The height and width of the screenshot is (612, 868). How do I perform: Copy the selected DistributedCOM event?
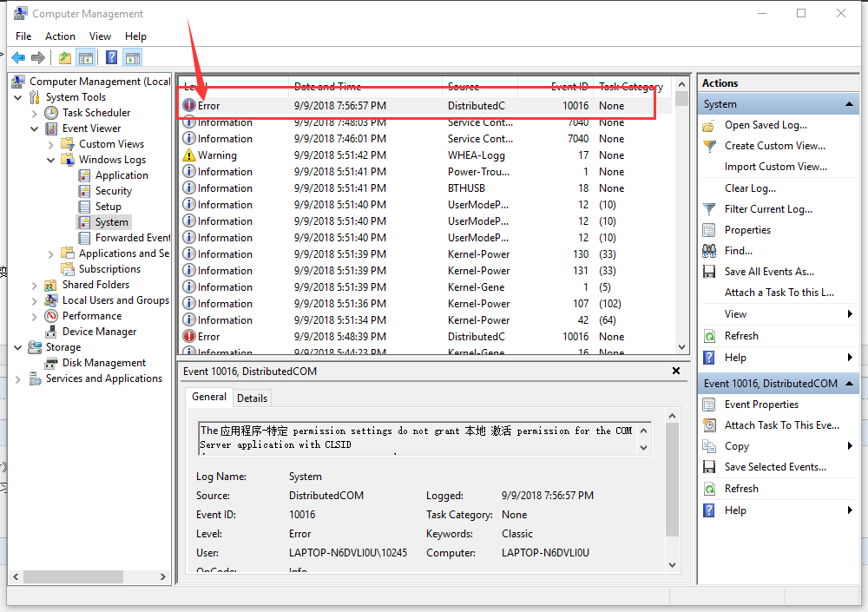tap(737, 445)
